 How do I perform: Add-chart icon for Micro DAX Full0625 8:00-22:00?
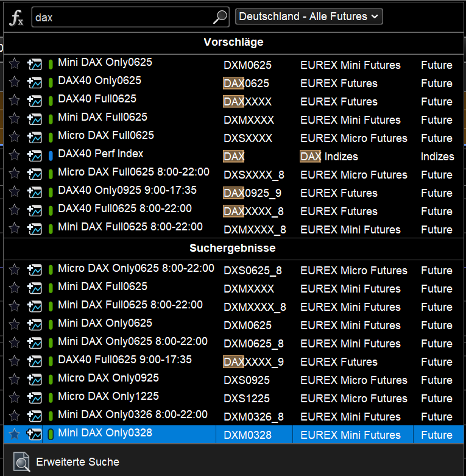pyautogui.click(x=35, y=174)
